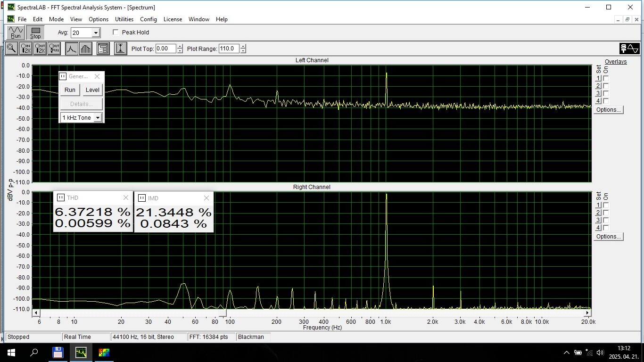Screen dimensions: 644x362
Task: Show hidden system tray icons
Action: [567, 353]
